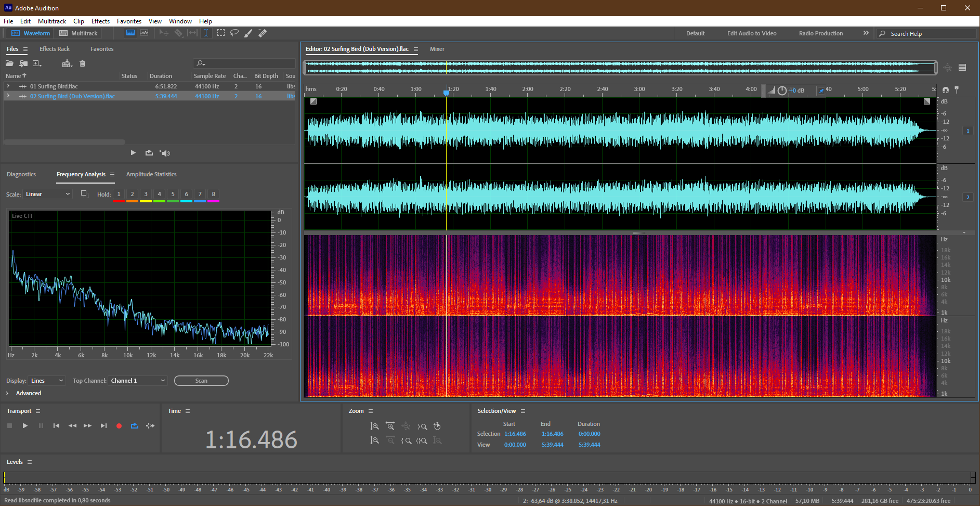
Task: Toggle the HUD pin icon
Action: [821, 90]
